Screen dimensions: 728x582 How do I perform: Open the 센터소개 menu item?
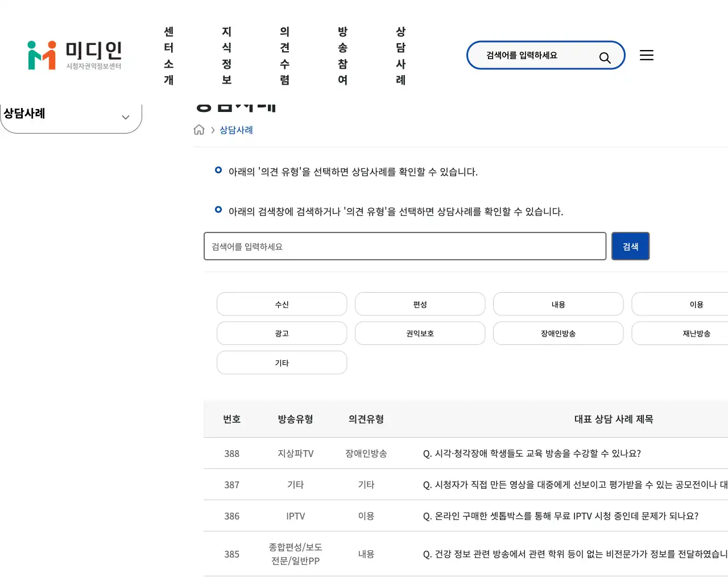[168, 55]
